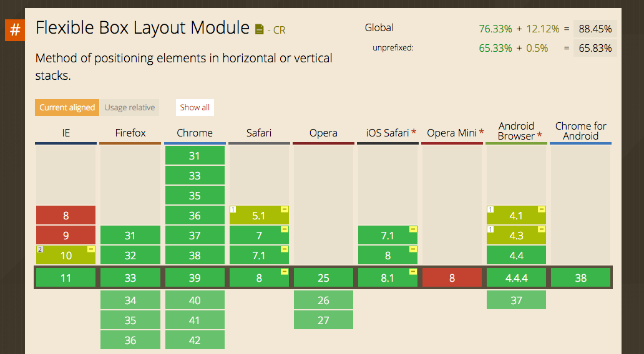This screenshot has width=644, height=354.
Task: Click the Chrome 31 cell
Action: point(195,156)
